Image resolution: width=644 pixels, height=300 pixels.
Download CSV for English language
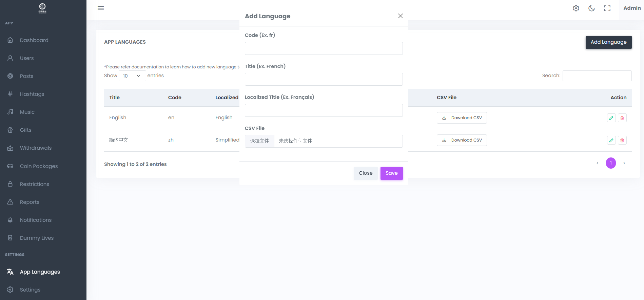pos(462,118)
